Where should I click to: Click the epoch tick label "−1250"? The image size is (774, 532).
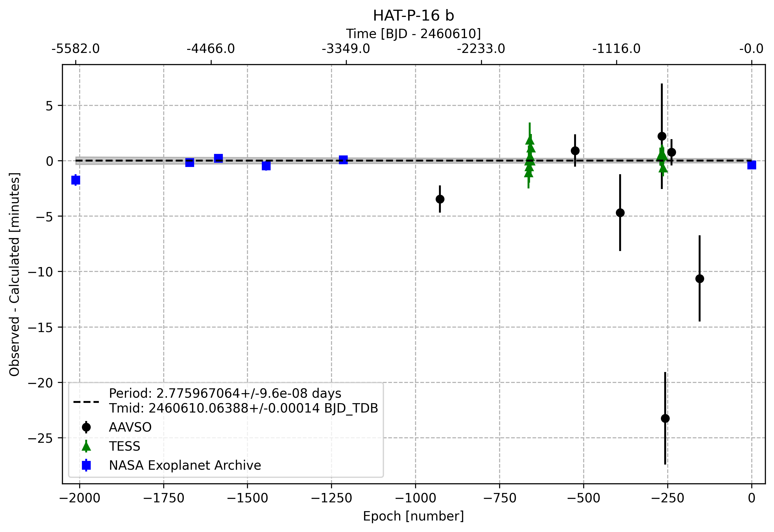(332, 498)
